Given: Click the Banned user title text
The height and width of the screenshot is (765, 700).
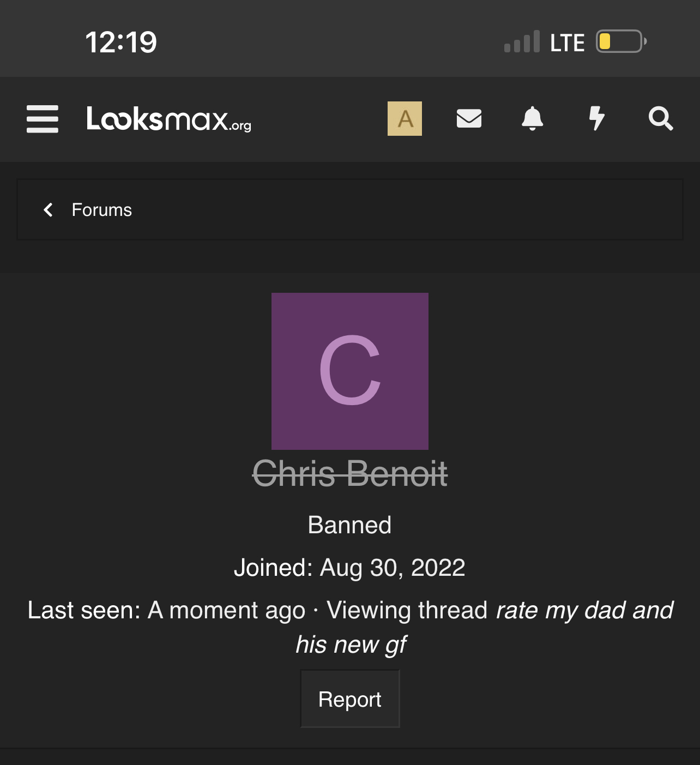Looking at the screenshot, I should (x=350, y=525).
